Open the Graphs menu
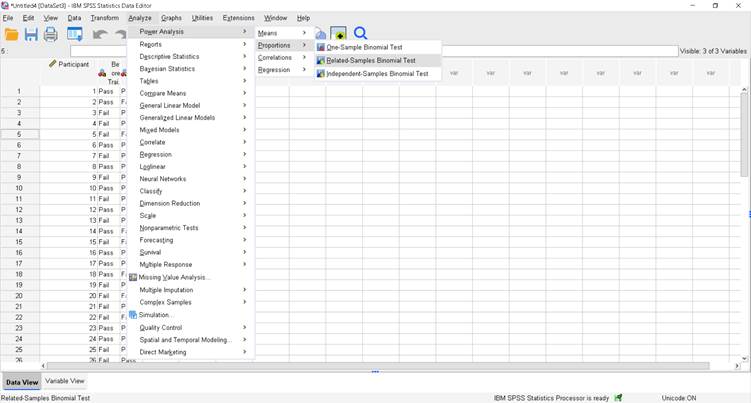This screenshot has height=403, width=751. pos(171,18)
